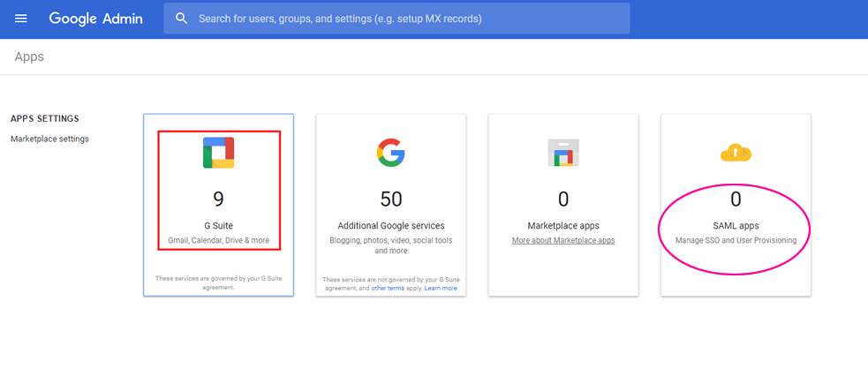Open Additional Google services
Image resolution: width=868 pixels, height=369 pixels.
[391, 226]
